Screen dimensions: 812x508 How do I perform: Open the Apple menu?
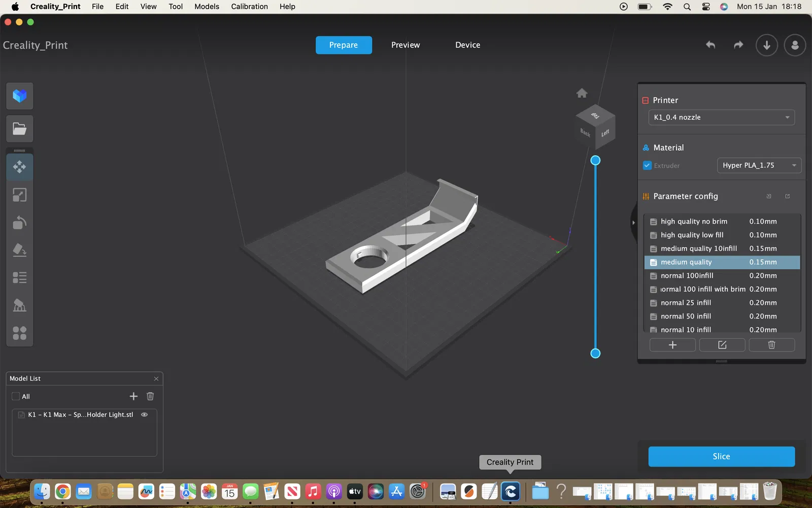point(15,7)
